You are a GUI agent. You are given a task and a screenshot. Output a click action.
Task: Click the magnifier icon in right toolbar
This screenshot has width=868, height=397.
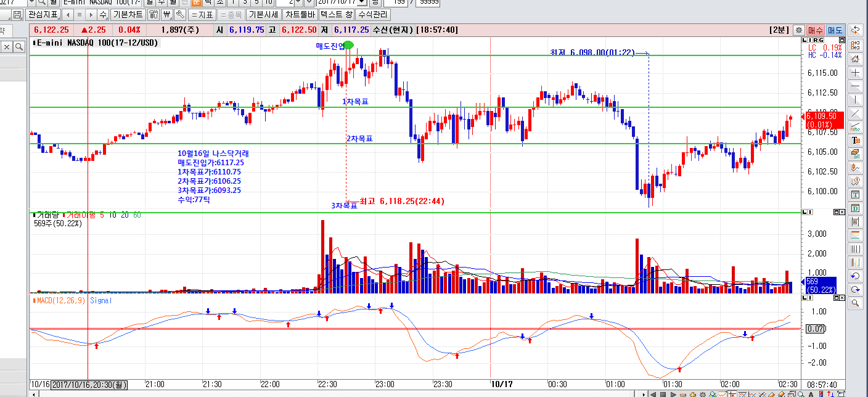point(855,303)
